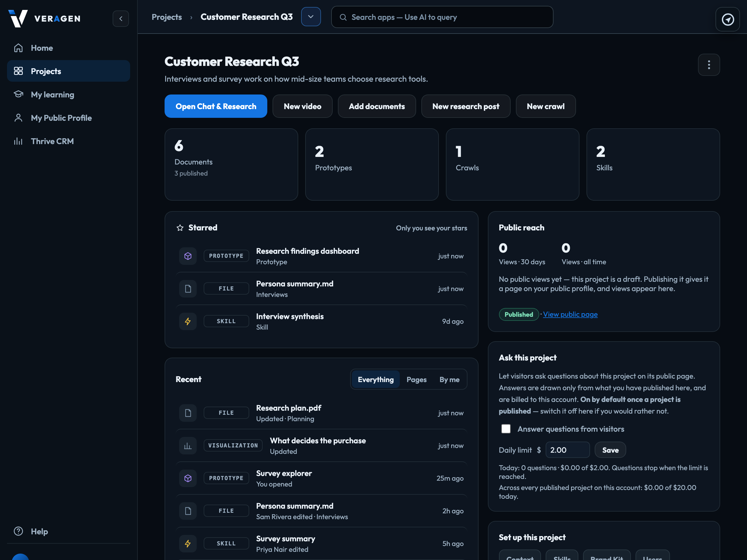Click the search magnifier icon
Screen dimensions: 747x560
(x=343, y=17)
